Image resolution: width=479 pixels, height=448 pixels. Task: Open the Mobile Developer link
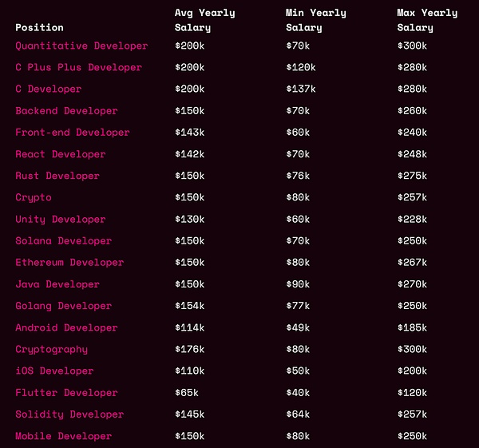63,436
